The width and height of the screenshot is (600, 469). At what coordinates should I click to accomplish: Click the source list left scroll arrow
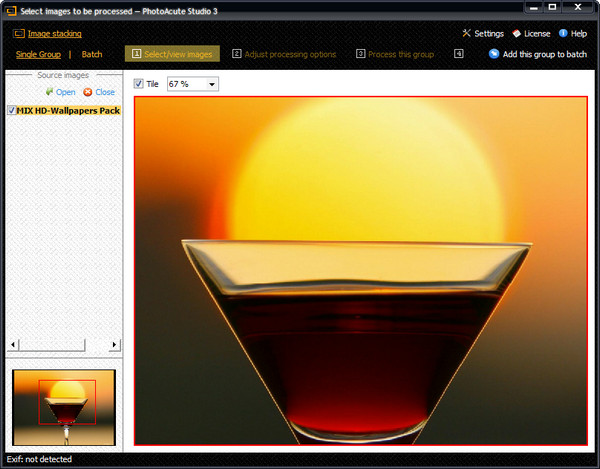(12, 345)
